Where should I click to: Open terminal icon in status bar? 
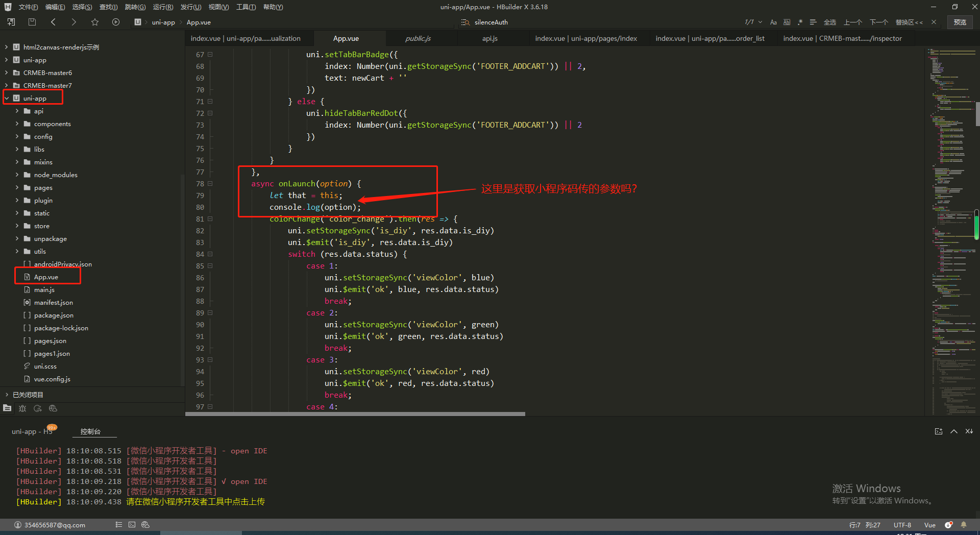132,524
